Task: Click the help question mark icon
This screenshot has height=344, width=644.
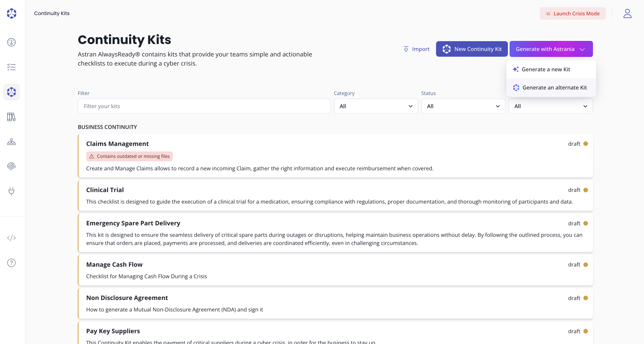Action: click(11, 263)
